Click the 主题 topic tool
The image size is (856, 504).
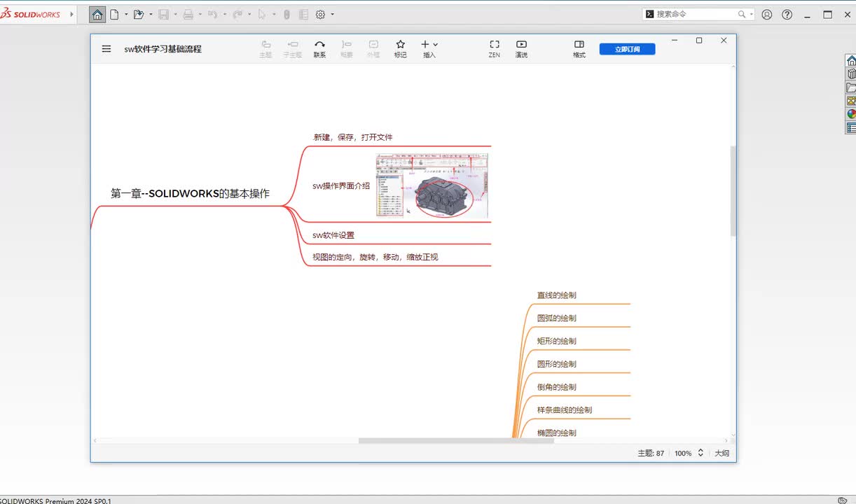pyautogui.click(x=265, y=49)
